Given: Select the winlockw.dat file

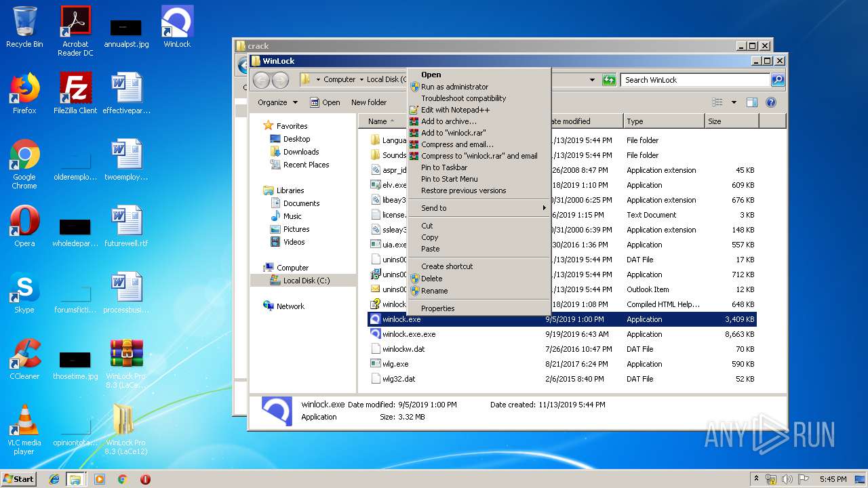Looking at the screenshot, I should pyautogui.click(x=562, y=349).
